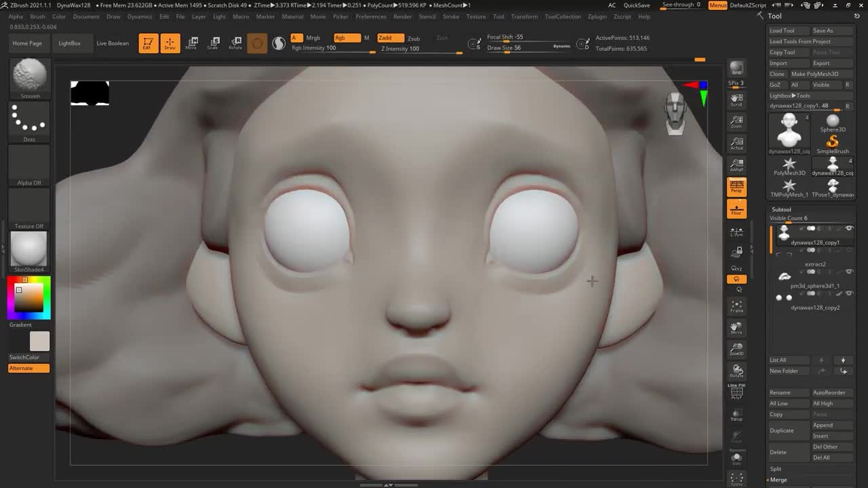The width and height of the screenshot is (868, 488).
Task: Toggle Live Boolean
Action: click(x=113, y=43)
